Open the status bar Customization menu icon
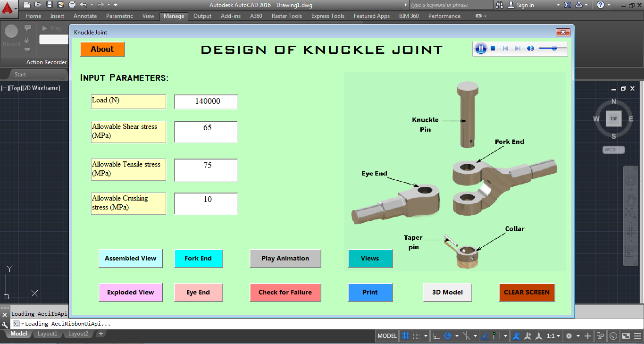The height and width of the screenshot is (344, 644). coord(638,336)
